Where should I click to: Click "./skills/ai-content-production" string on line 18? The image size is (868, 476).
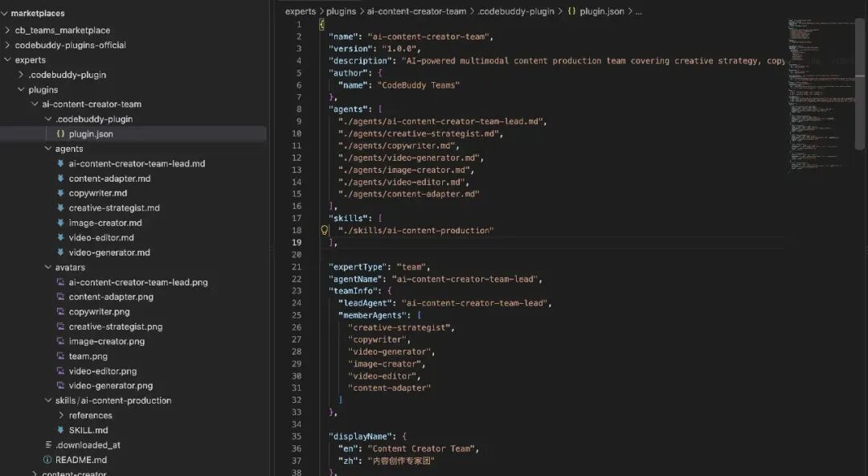tap(416, 230)
